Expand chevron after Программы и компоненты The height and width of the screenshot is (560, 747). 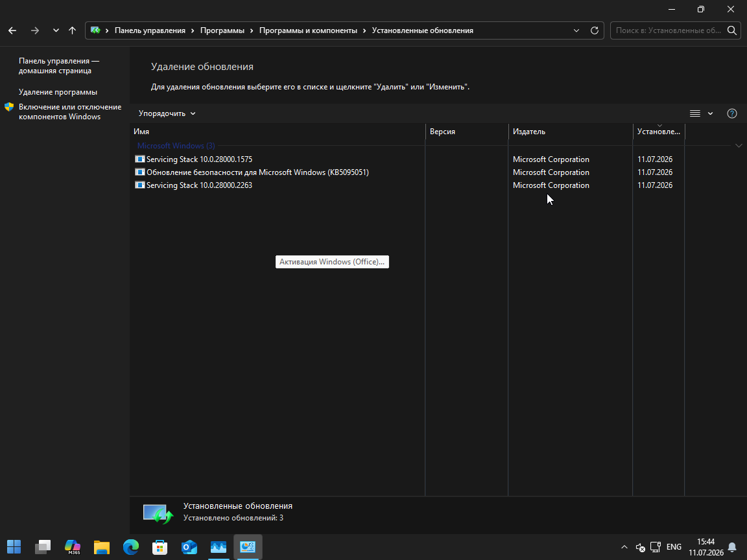[x=364, y=30]
